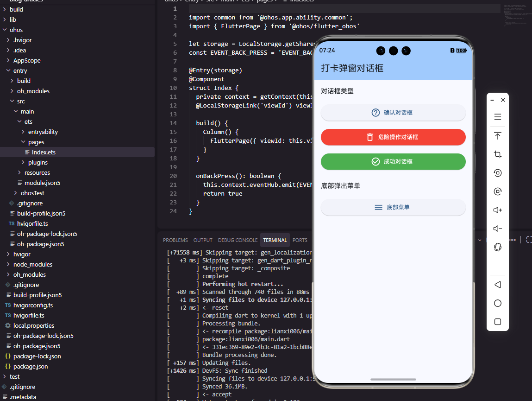
Task: Click the check circle icon in 成功对话框 button
Action: pos(376,161)
